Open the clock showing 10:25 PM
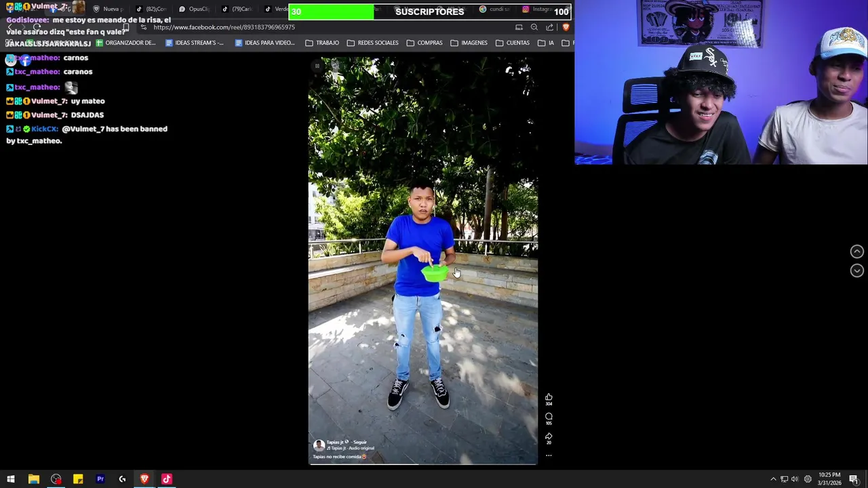The width and height of the screenshot is (868, 488). pos(829,479)
